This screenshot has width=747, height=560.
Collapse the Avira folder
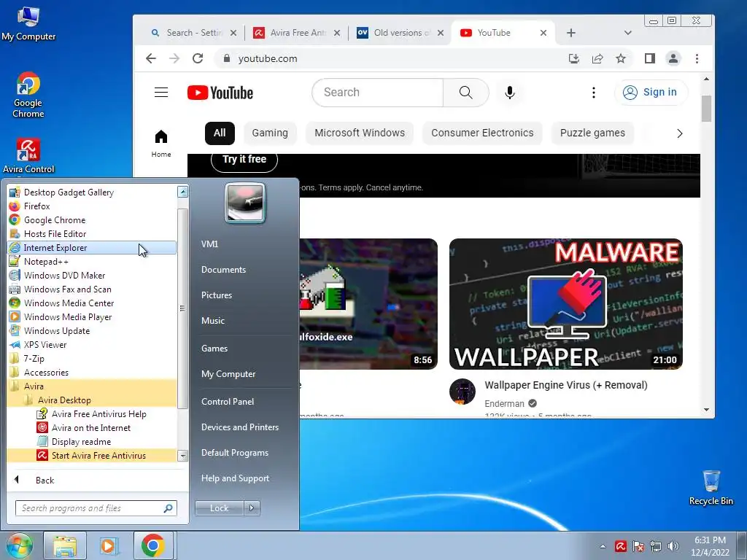pyautogui.click(x=92, y=386)
